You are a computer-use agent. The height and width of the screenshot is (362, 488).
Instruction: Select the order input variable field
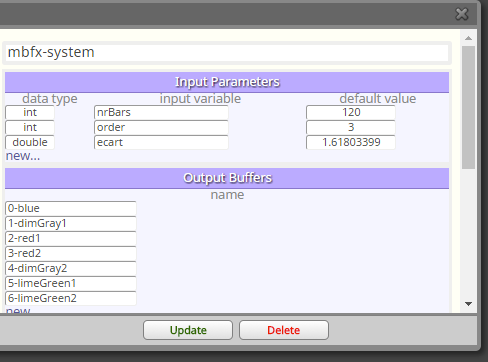161,127
